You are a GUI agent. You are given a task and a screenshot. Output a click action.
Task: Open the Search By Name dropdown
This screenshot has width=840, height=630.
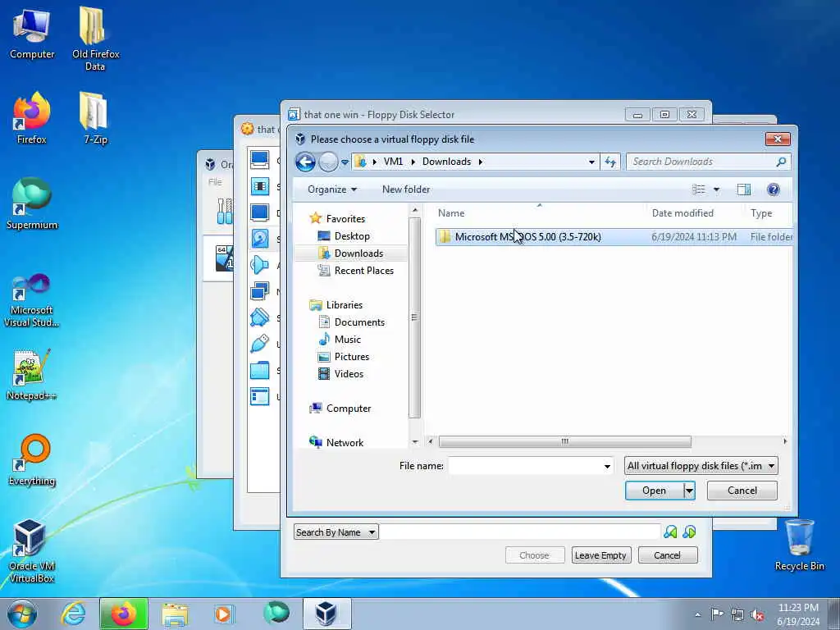(x=336, y=532)
